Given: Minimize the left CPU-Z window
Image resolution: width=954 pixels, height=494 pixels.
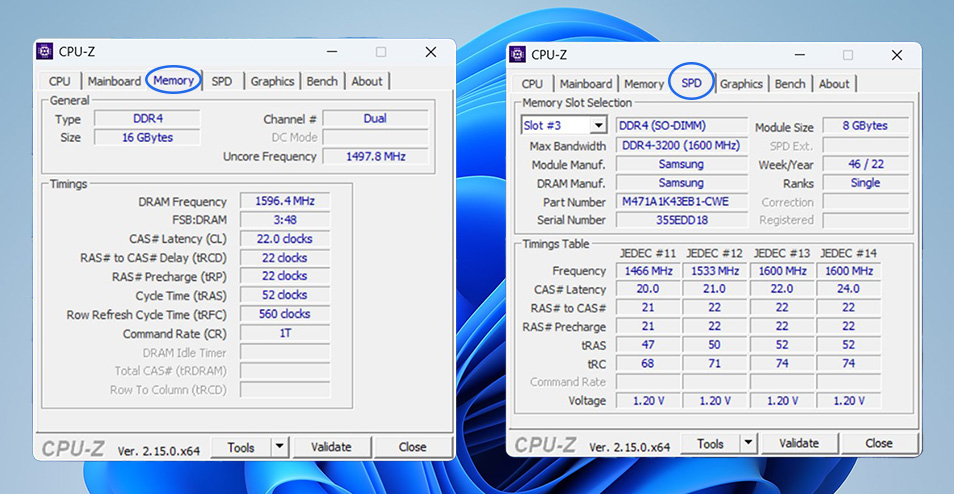Looking at the screenshot, I should pos(332,52).
